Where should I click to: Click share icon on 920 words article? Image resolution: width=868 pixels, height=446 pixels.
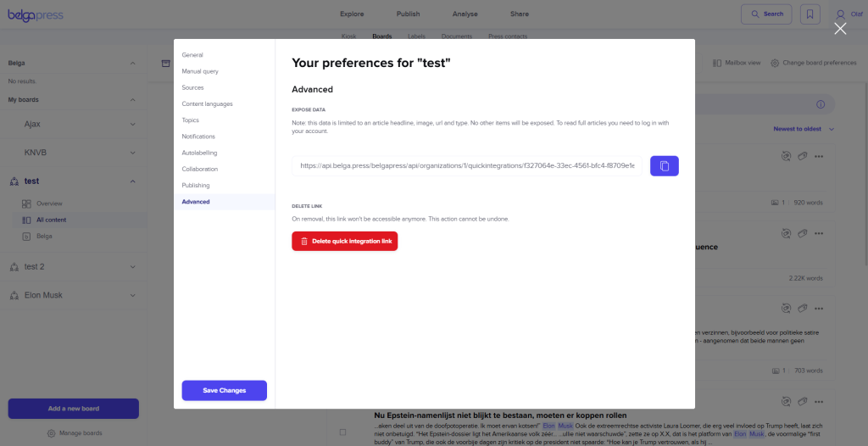[x=785, y=157]
